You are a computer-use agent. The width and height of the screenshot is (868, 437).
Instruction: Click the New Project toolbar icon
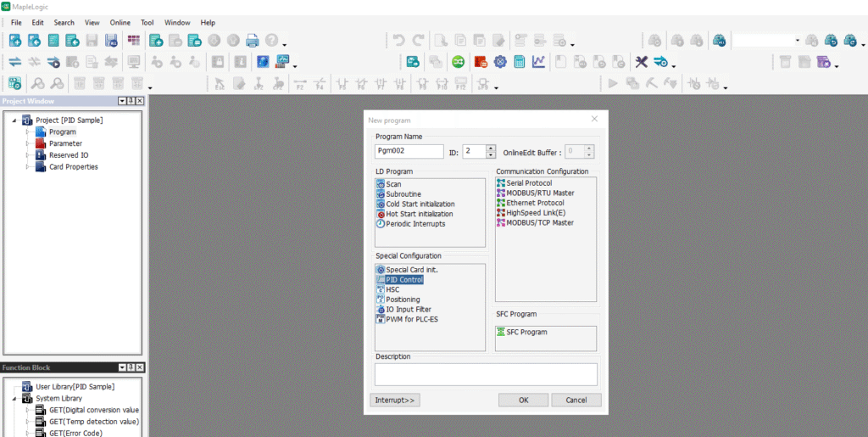[x=15, y=40]
